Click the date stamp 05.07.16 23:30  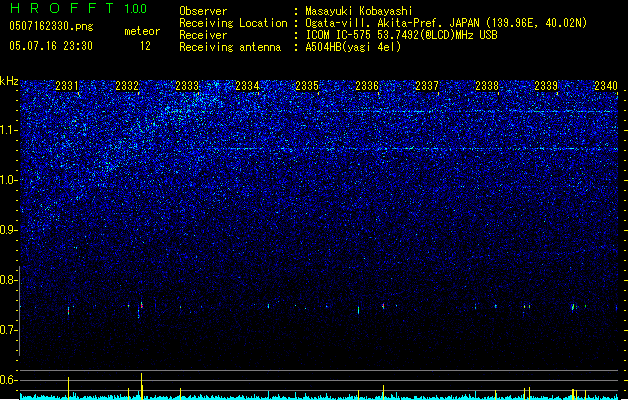51,46
